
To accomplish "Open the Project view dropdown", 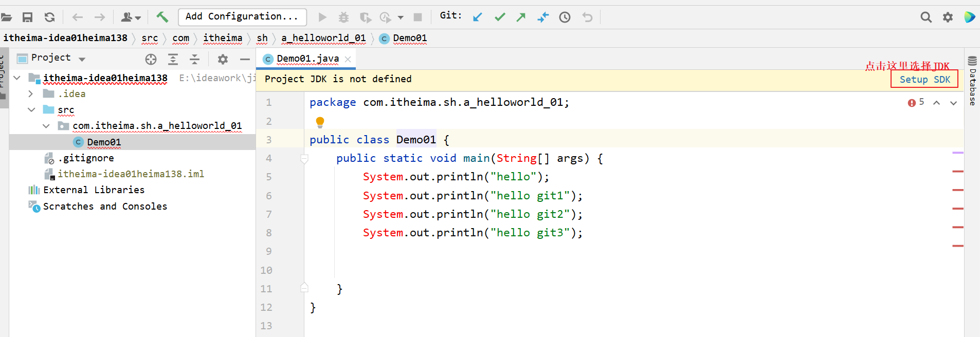I will point(82,59).
